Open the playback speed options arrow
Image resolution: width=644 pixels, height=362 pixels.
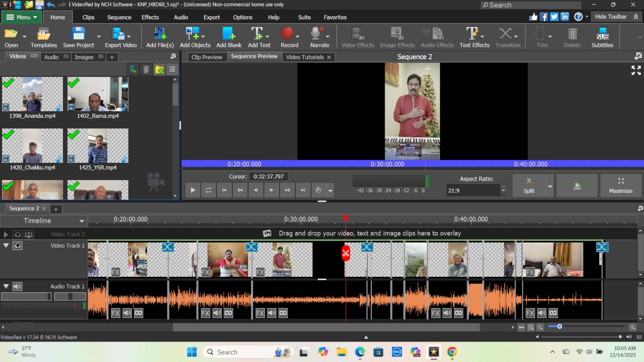click(x=330, y=191)
